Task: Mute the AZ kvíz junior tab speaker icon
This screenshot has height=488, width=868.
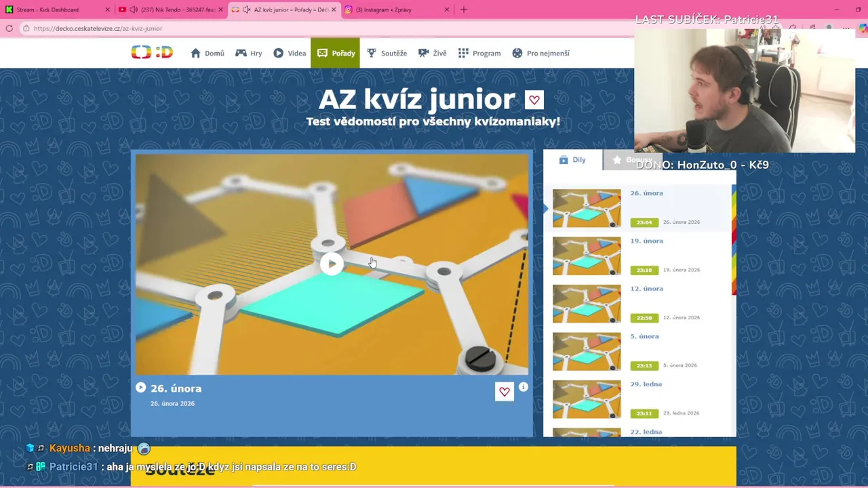Action: click(x=246, y=9)
